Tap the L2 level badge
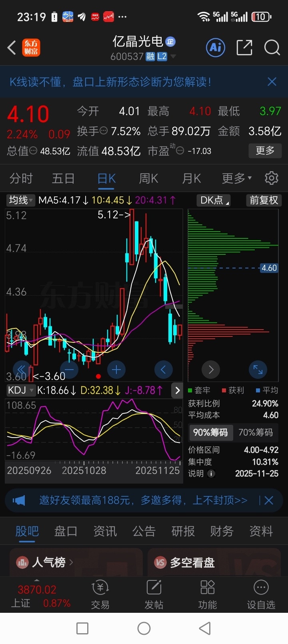The width and height of the screenshot is (288, 644). coord(162,56)
